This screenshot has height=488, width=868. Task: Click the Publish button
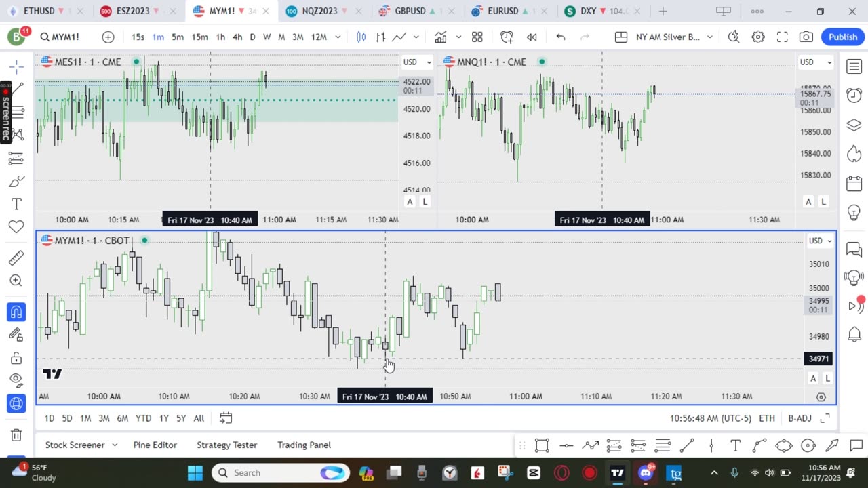point(843,37)
